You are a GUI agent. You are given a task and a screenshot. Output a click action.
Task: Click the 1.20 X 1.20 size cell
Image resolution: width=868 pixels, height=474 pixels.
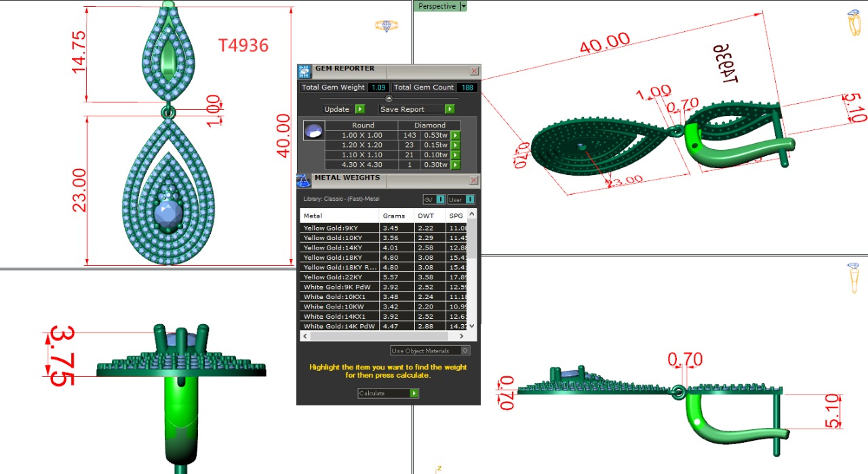coord(363,145)
